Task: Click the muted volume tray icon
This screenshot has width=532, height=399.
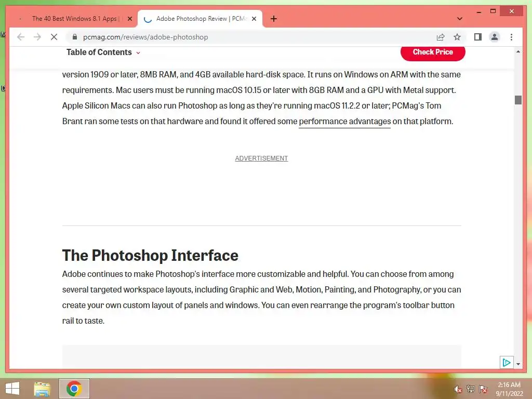Action: (458, 389)
